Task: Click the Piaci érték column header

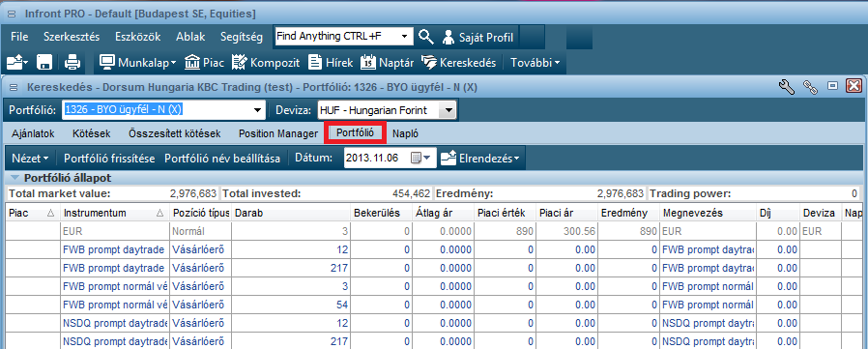Action: coord(504,213)
